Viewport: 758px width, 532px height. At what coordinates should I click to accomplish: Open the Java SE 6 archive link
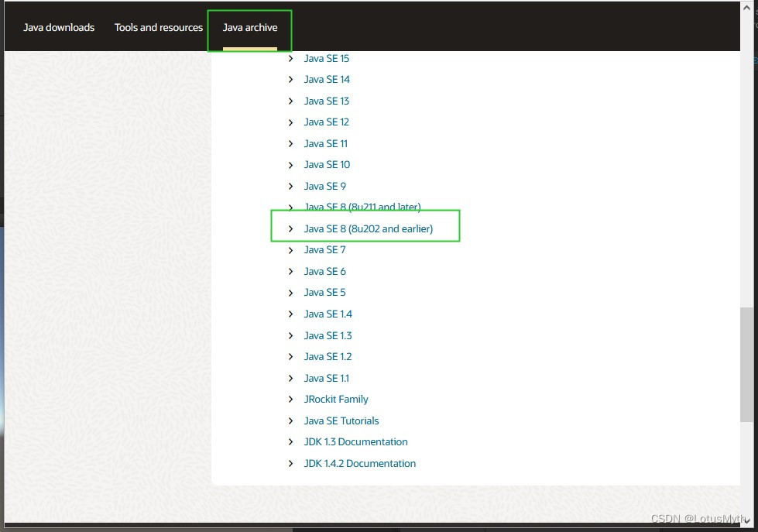[x=325, y=271]
